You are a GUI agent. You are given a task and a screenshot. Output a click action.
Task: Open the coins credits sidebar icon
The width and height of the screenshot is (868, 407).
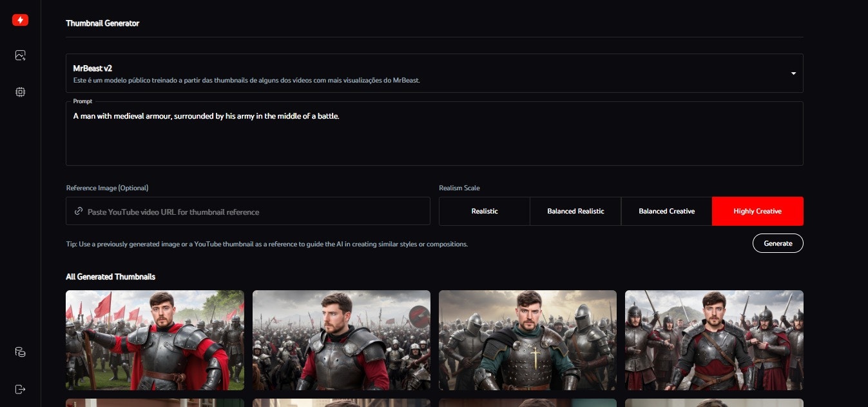point(20,352)
